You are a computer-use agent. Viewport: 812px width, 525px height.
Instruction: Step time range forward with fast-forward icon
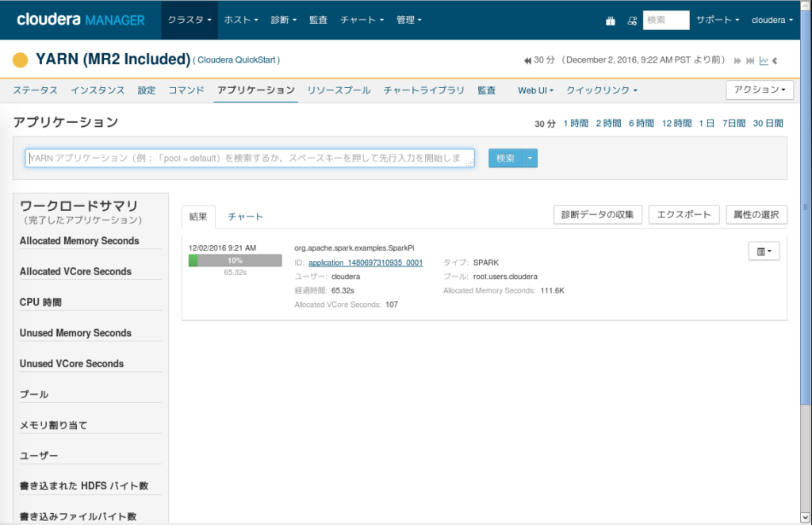coord(737,60)
